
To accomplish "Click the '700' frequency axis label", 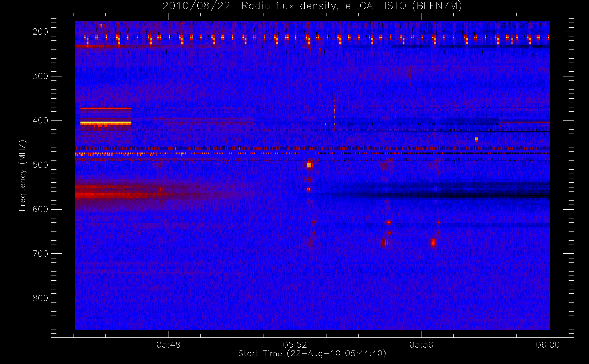I will [40, 254].
